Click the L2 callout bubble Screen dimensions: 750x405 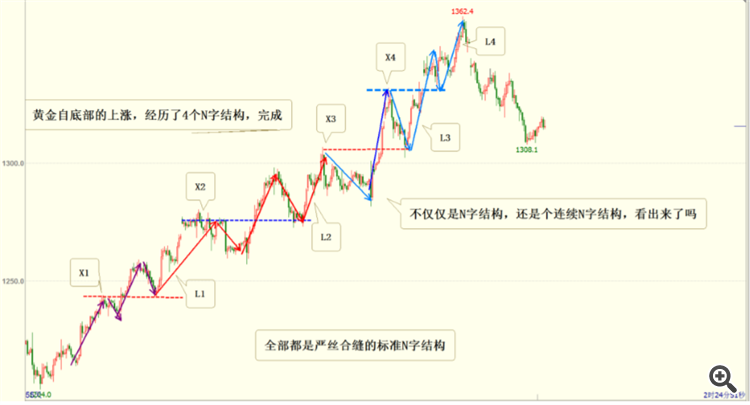[x=326, y=237]
